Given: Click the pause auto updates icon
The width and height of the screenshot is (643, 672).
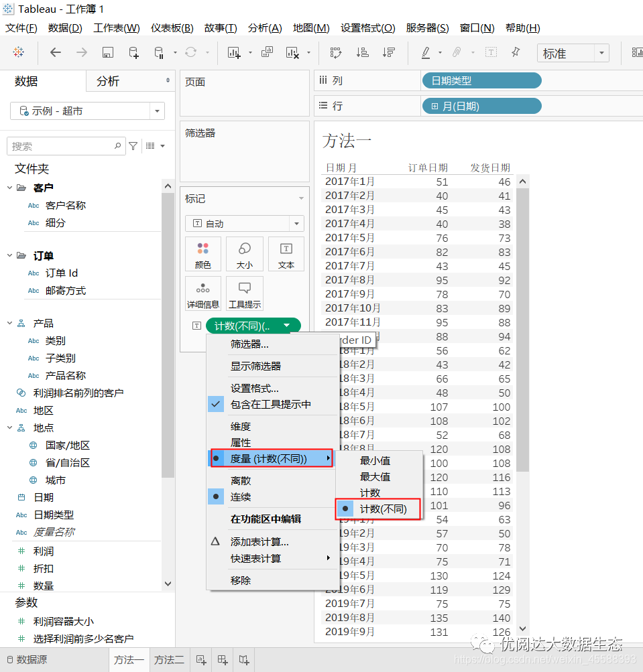Looking at the screenshot, I should click(159, 53).
